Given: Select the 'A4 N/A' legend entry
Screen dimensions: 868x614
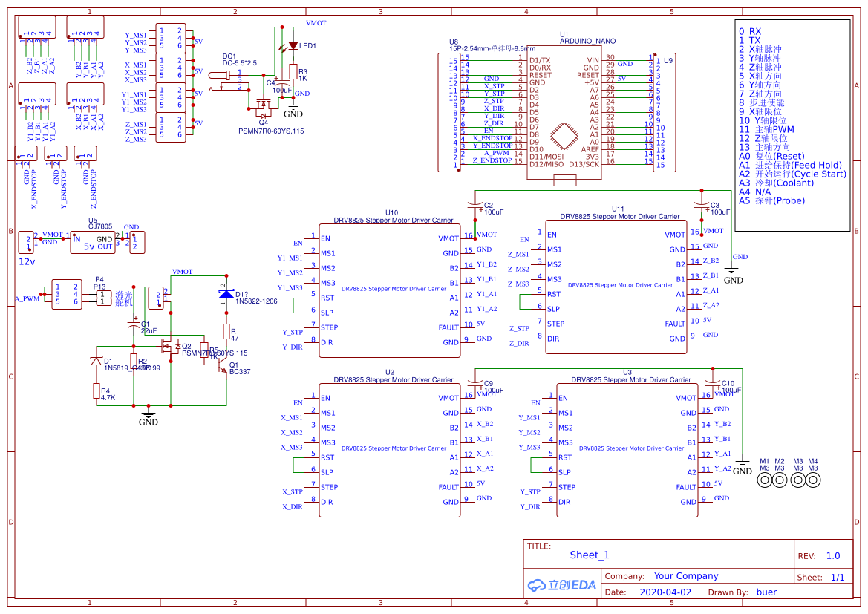Looking at the screenshot, I should 754,192.
